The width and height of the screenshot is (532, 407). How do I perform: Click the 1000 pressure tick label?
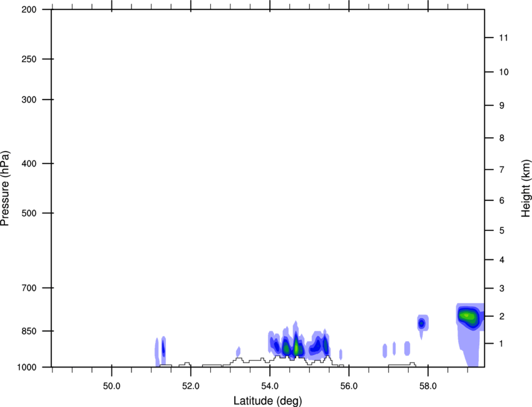pos(26,367)
